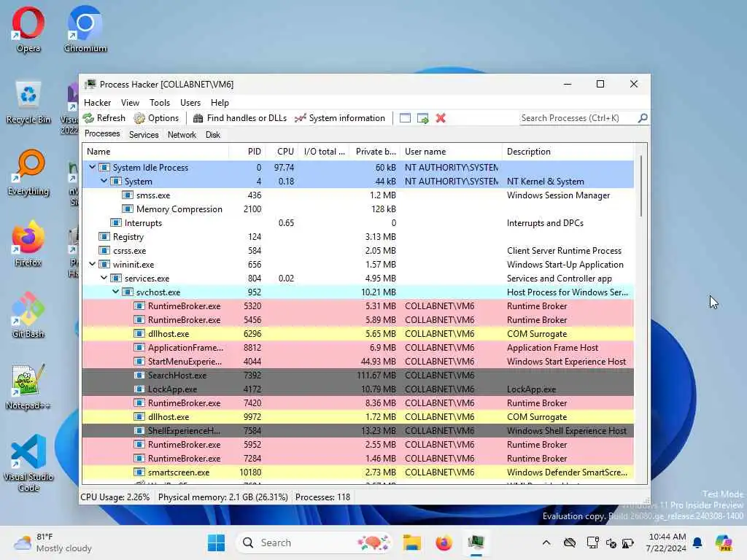Select dllhost.exe with PID 6296

(x=357, y=333)
